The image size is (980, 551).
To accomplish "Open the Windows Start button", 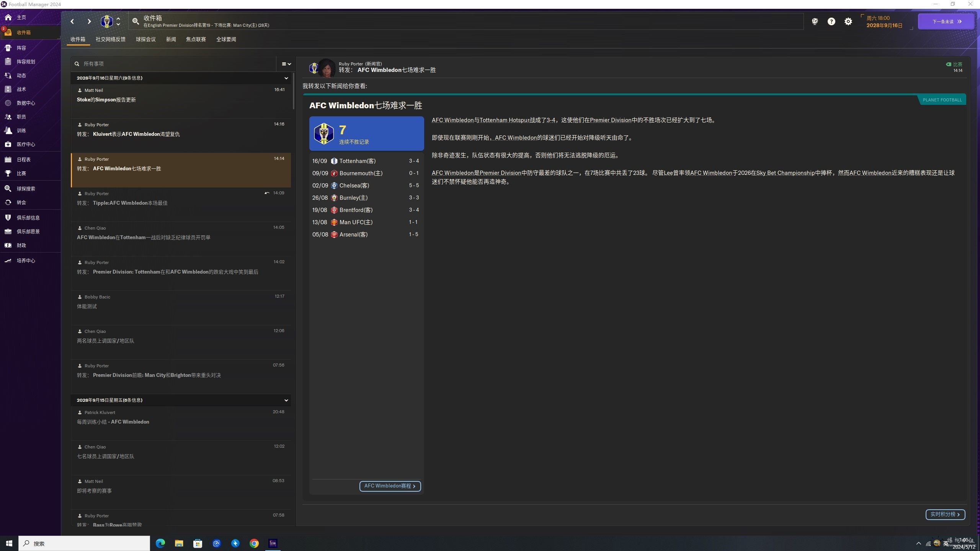I will tap(9, 543).
